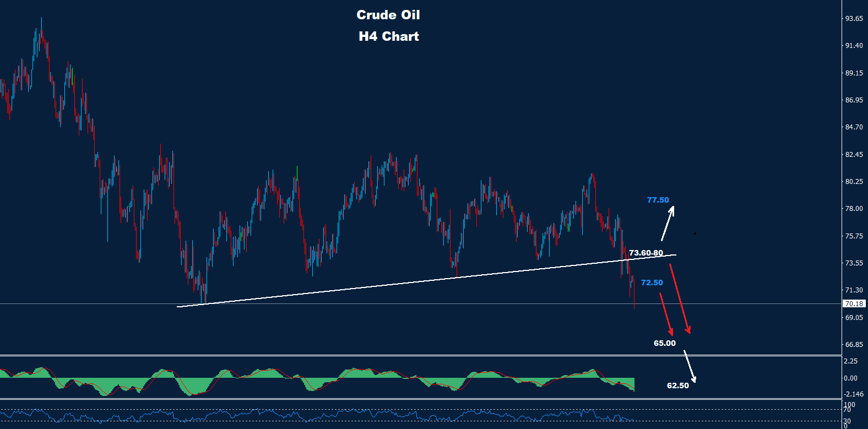Click the white upward arrow below 77.50

point(668,224)
